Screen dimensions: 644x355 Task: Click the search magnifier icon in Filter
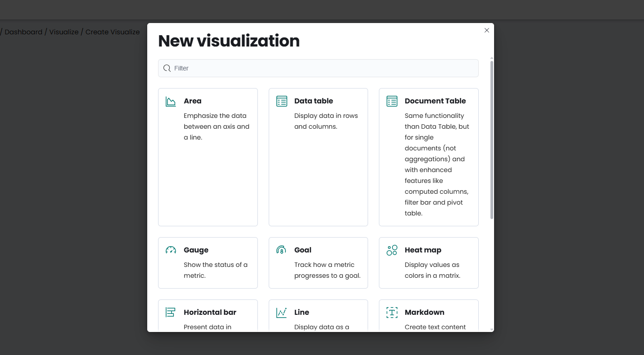[x=167, y=68]
